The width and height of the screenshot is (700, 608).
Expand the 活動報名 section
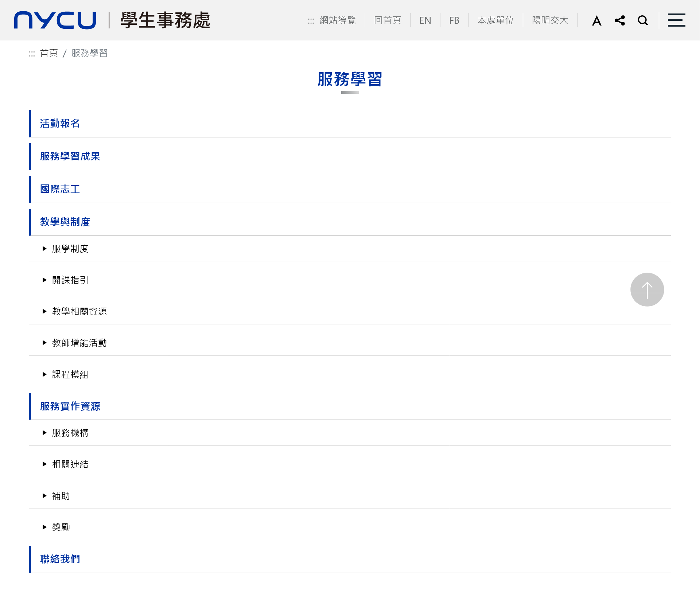pos(60,124)
